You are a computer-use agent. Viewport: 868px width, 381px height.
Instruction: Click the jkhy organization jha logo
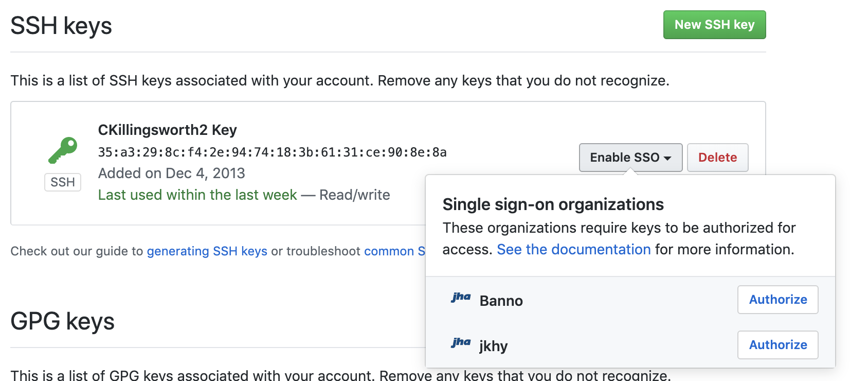pos(461,342)
